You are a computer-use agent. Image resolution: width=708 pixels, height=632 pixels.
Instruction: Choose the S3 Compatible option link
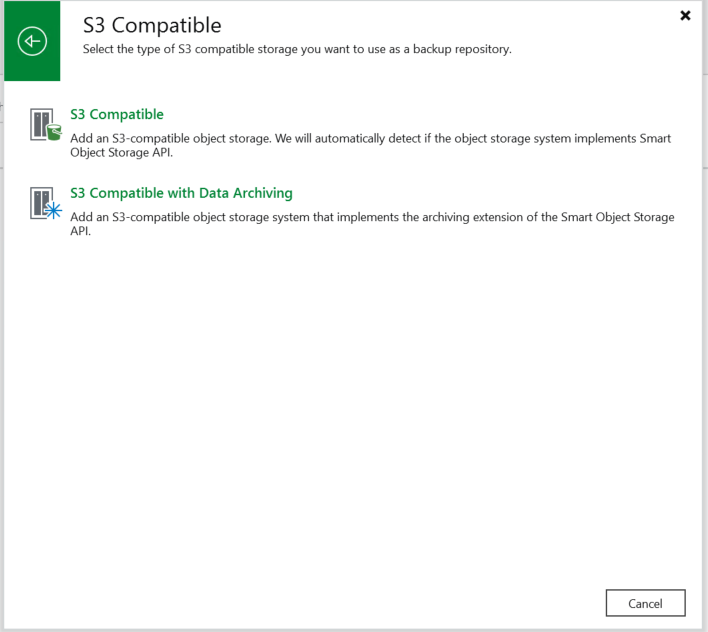tap(117, 114)
